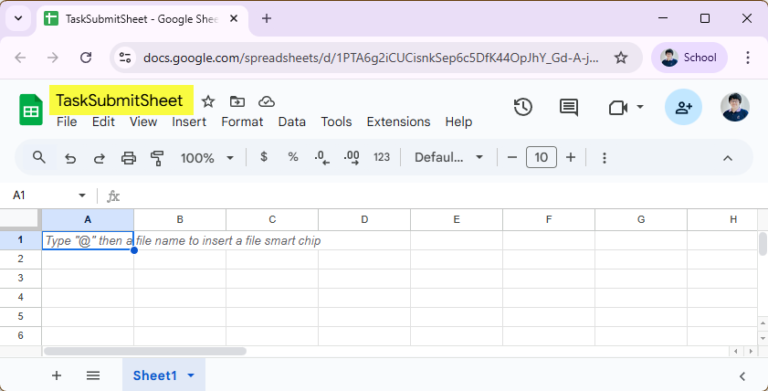The height and width of the screenshot is (391, 768).
Task: Open the Default font dropdown
Action: [x=449, y=157]
